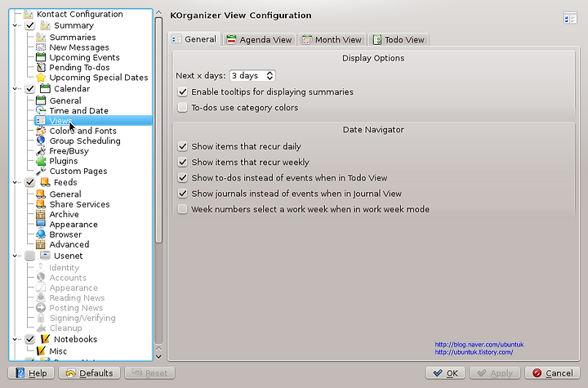Click the Summary module folder icon
The height and width of the screenshot is (388, 588).
pyautogui.click(x=45, y=25)
